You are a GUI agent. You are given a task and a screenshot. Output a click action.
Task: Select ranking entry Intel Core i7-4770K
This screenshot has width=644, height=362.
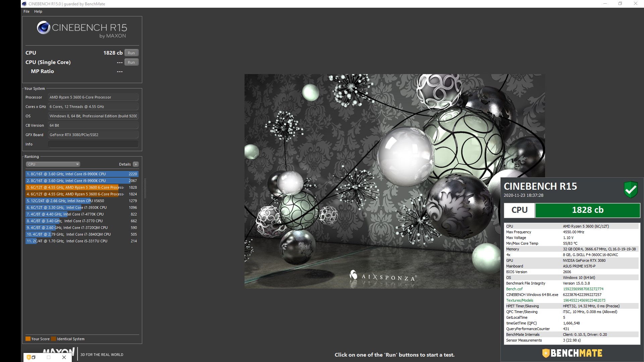(82, 214)
